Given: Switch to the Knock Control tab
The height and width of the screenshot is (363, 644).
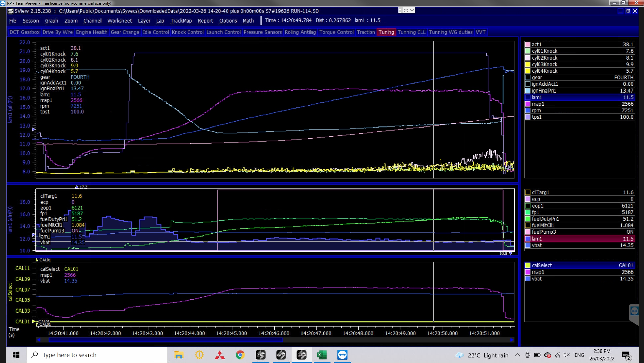Looking at the screenshot, I should coord(188,32).
